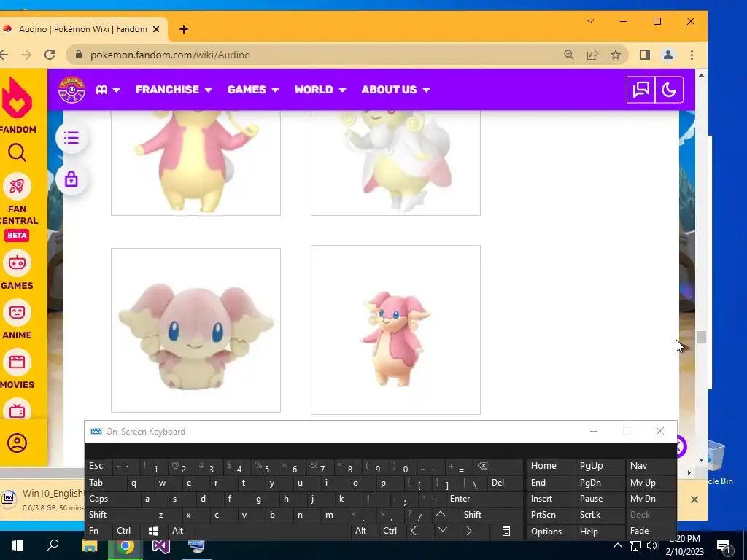Open the small Pokémon GO Audino image

pyautogui.click(x=395, y=330)
